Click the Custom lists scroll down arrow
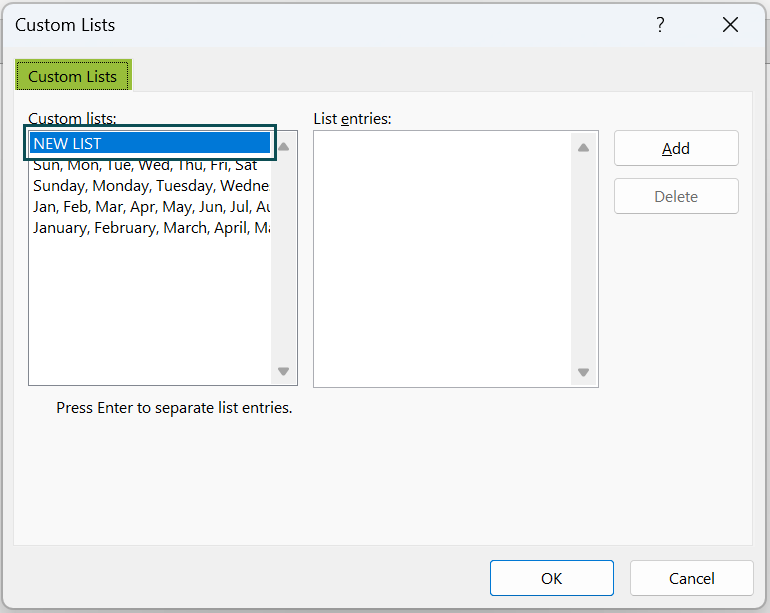770x613 pixels. pyautogui.click(x=283, y=371)
